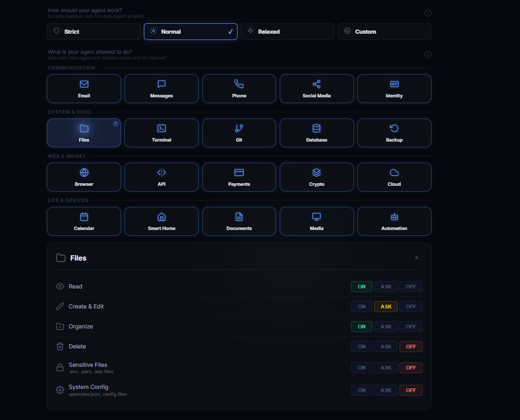The image size is (520, 420).
Task: Select the Social Media permission icon
Action: [316, 88]
